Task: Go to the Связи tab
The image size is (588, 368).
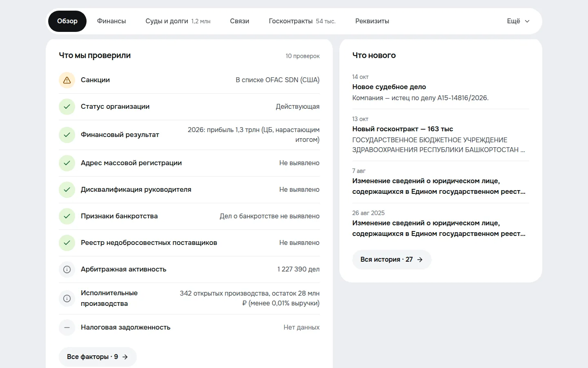Action: point(240,21)
